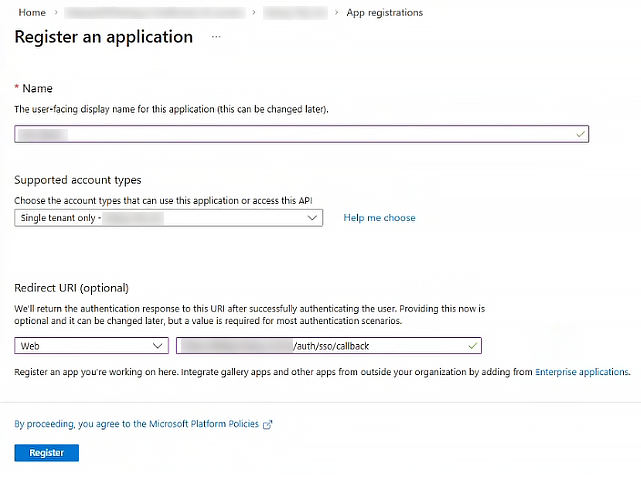Click the blurred tenant breadcrumb after Home
This screenshot has height=485, width=641.
[155, 13]
